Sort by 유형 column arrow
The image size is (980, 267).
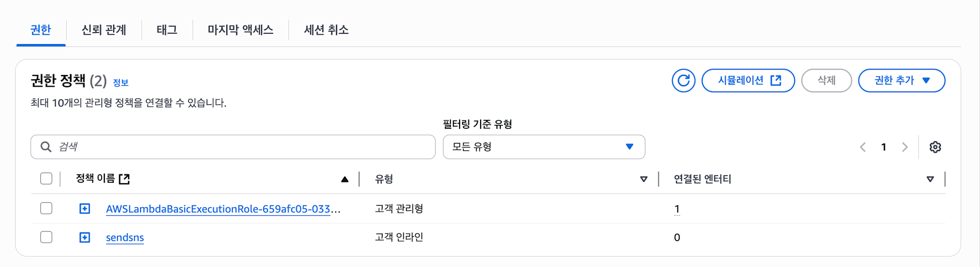coord(644,179)
